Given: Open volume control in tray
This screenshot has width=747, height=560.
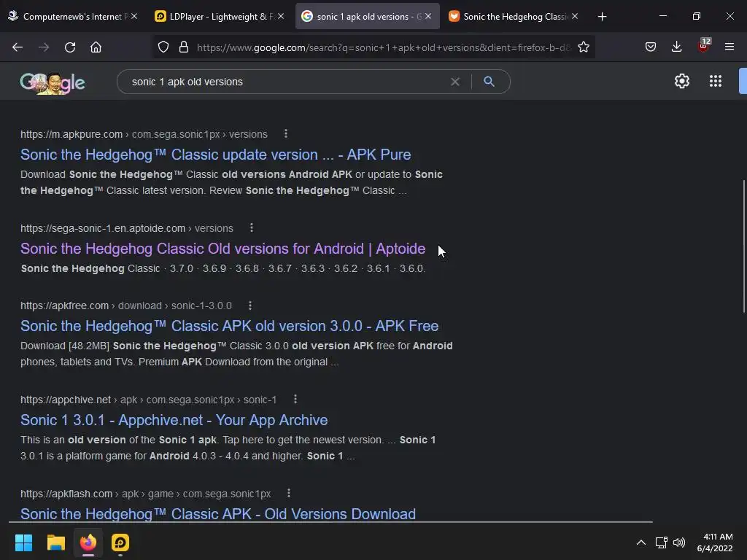Looking at the screenshot, I should [679, 542].
